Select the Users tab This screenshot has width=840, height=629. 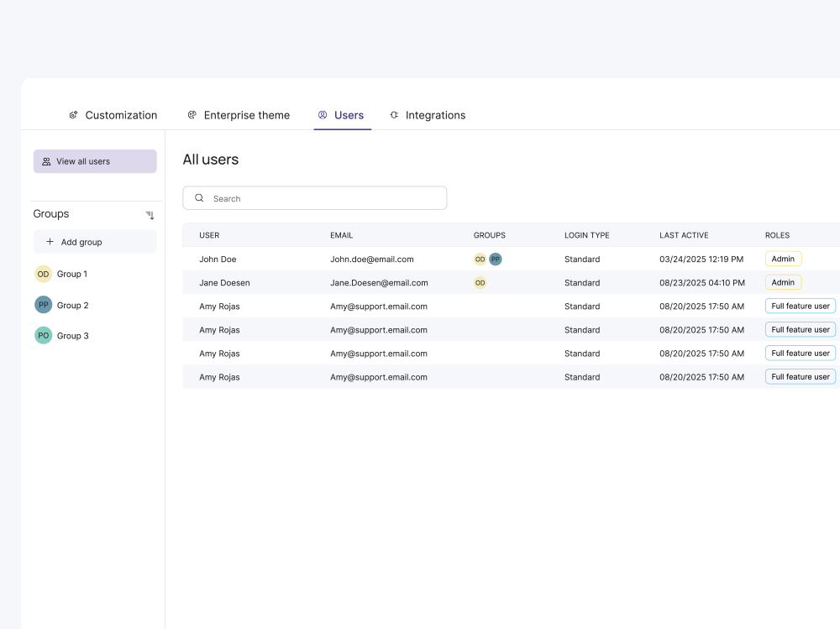point(341,115)
